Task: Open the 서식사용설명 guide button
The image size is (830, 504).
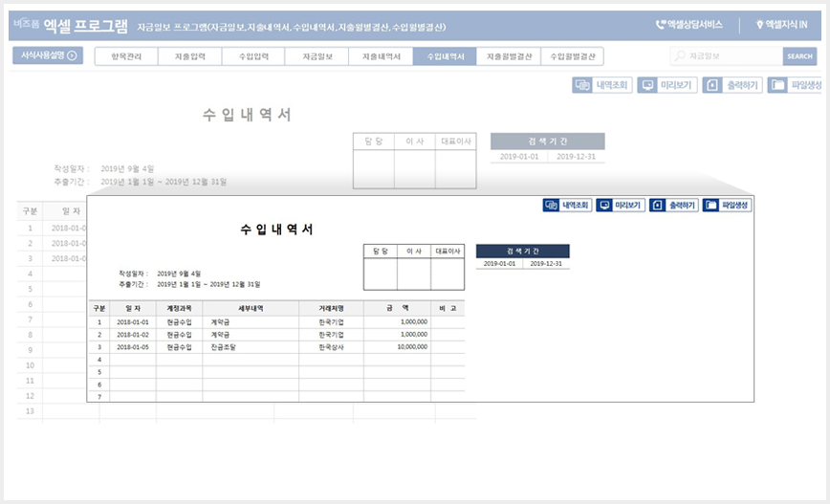Action: 48,55
